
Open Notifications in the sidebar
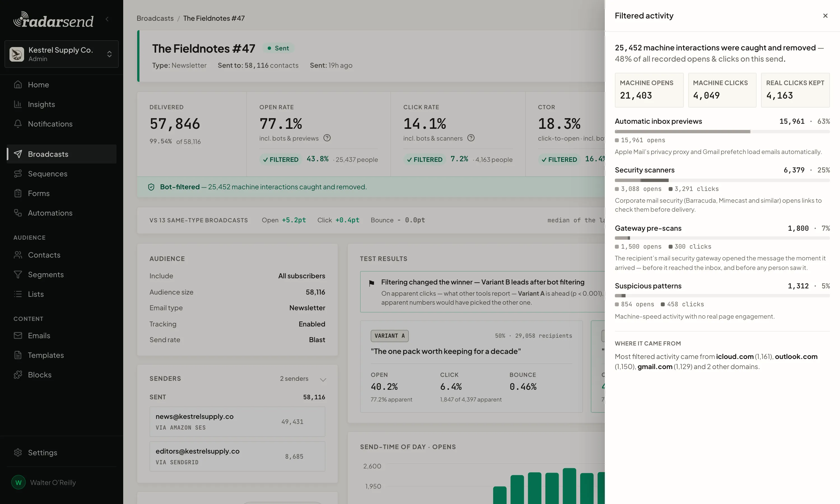(x=61, y=124)
